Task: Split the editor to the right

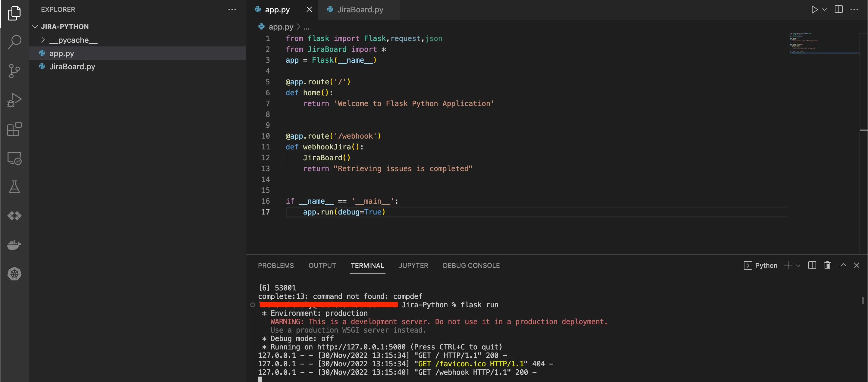Action: pos(839,9)
